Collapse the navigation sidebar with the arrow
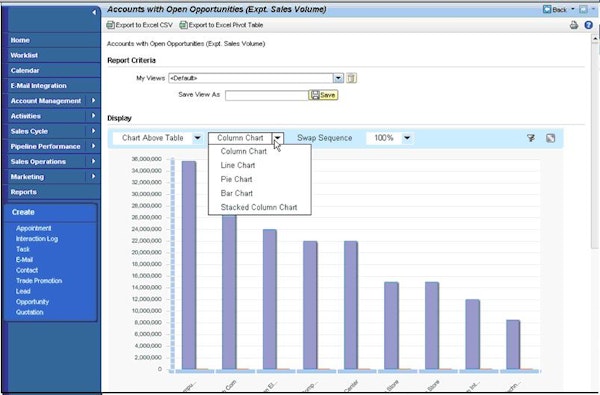Viewport: 600px width, 395px height. coord(94,12)
